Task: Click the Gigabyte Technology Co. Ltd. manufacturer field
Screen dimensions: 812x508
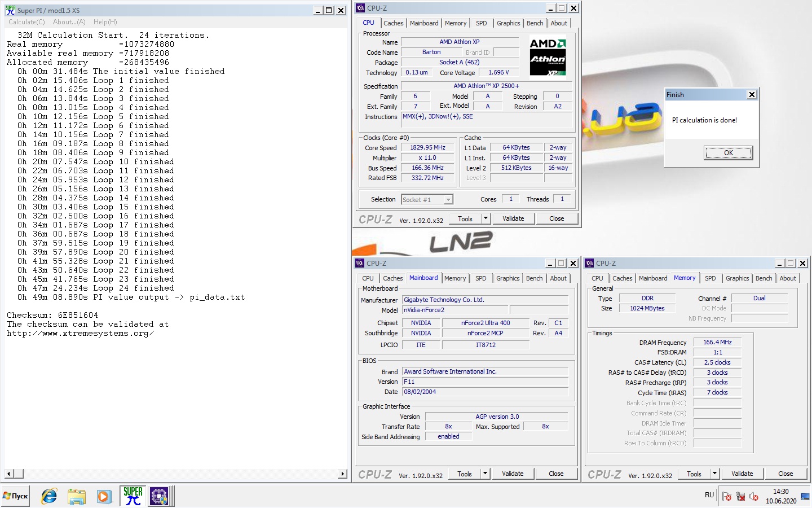Action: [485, 300]
